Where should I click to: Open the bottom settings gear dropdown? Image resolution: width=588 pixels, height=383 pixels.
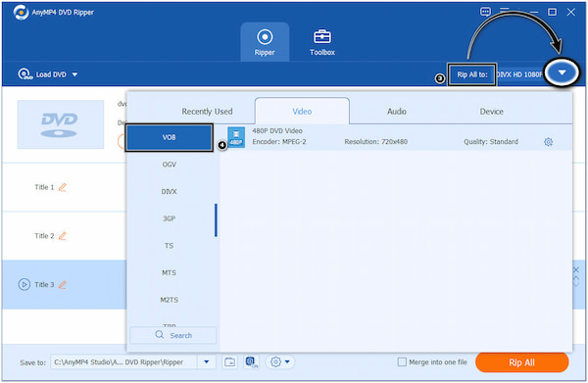coord(280,362)
